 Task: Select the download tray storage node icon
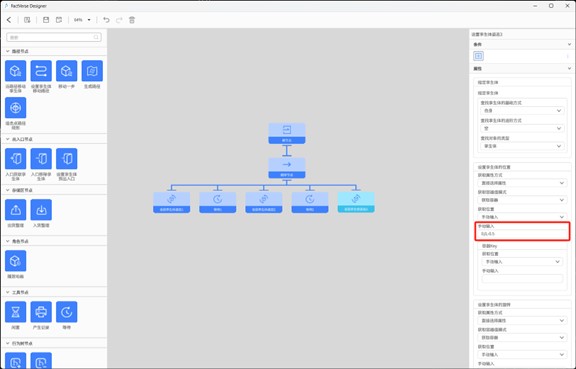pyautogui.click(x=41, y=210)
